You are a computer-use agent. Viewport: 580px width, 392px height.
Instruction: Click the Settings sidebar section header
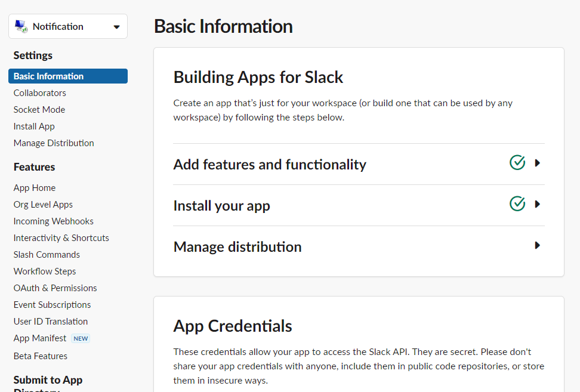pyautogui.click(x=33, y=55)
